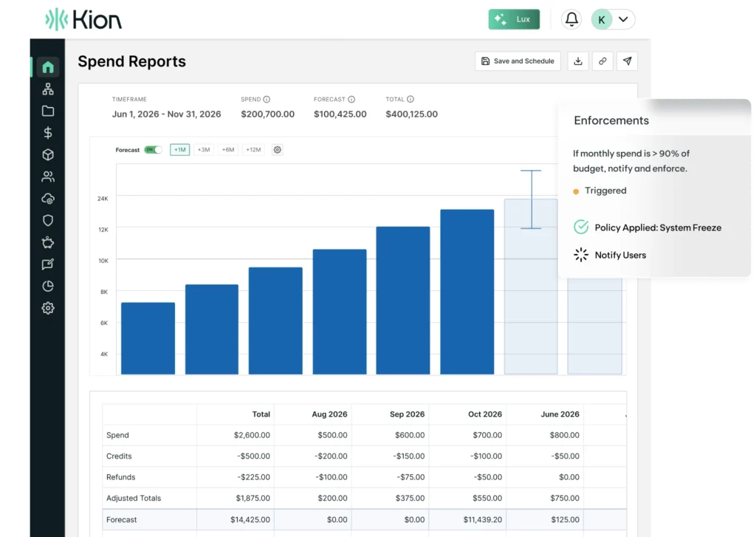Click the dollar sign icon in the sidebar

click(x=48, y=133)
